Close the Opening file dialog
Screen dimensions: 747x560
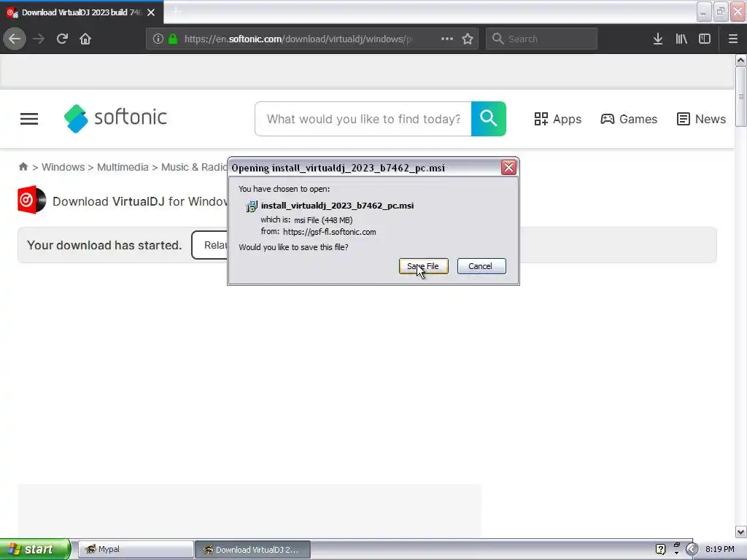tap(508, 167)
